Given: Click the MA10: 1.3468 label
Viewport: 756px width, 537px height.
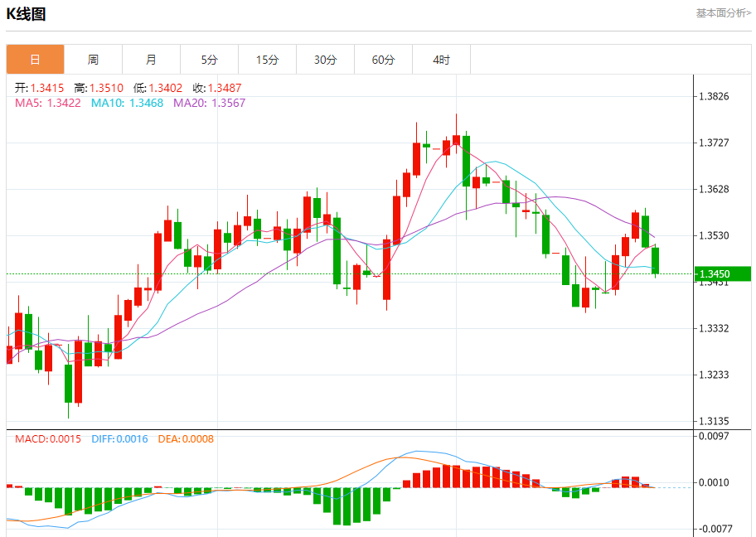Looking at the screenshot, I should 128,103.
